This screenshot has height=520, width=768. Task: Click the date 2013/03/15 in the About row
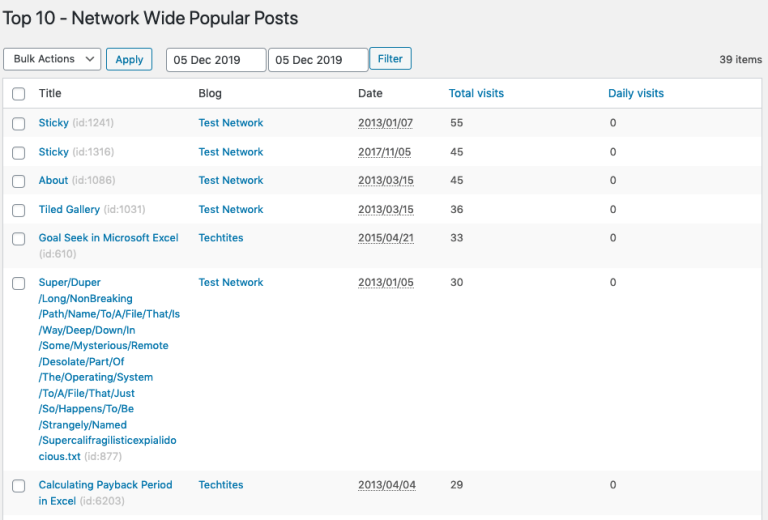point(386,181)
